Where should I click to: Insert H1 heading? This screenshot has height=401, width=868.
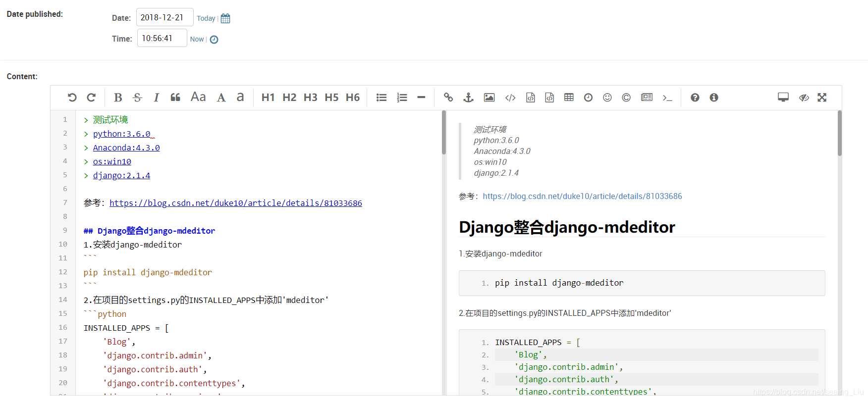268,98
